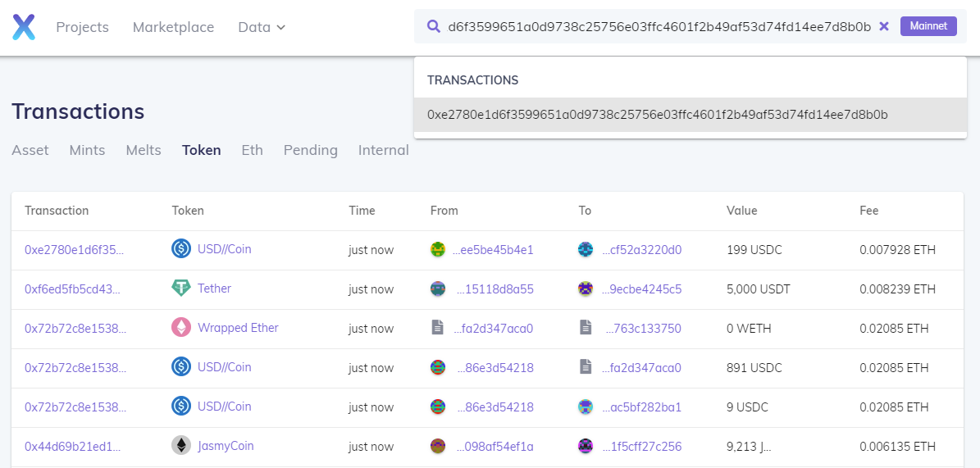Image resolution: width=980 pixels, height=468 pixels.
Task: Switch to the Mints tab
Action: pos(87,150)
